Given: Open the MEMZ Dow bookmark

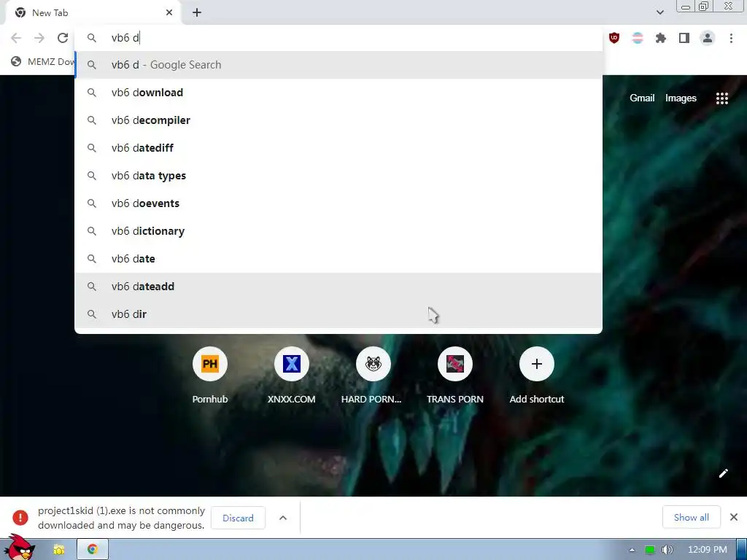Looking at the screenshot, I should tap(43, 62).
